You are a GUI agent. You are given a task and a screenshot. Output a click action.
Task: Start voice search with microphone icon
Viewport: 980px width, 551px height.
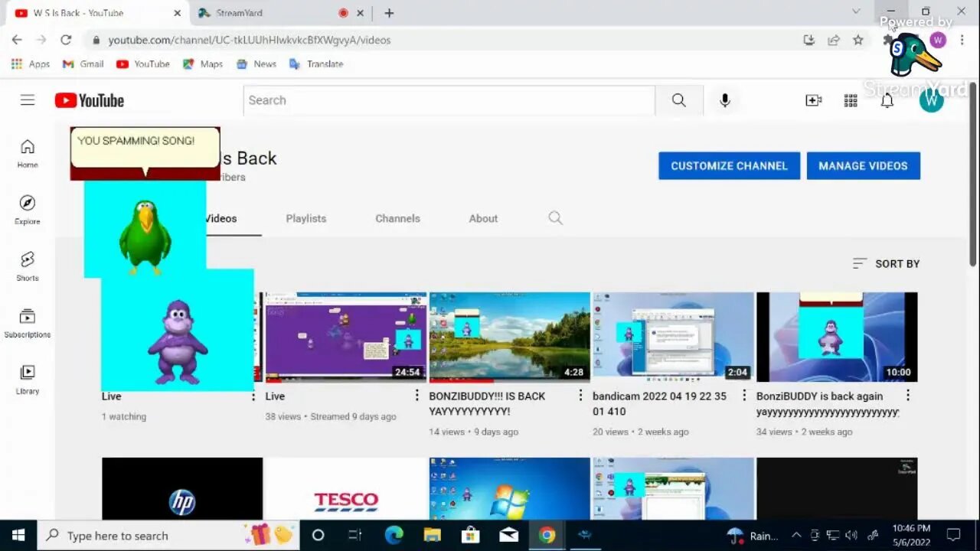point(724,100)
